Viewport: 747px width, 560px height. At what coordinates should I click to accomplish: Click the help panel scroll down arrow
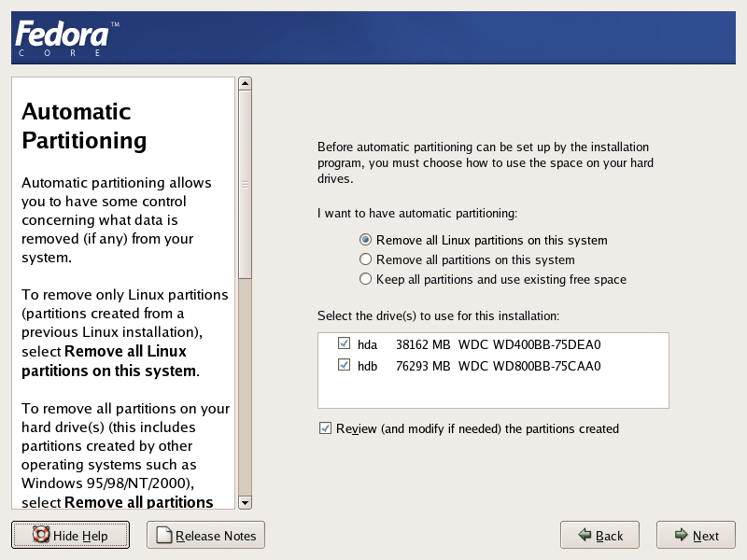click(x=245, y=503)
